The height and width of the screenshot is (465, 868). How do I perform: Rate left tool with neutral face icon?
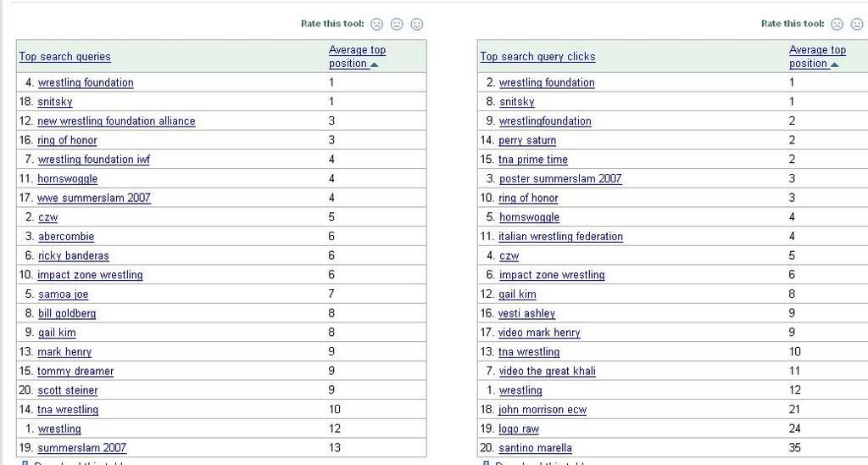pos(397,24)
